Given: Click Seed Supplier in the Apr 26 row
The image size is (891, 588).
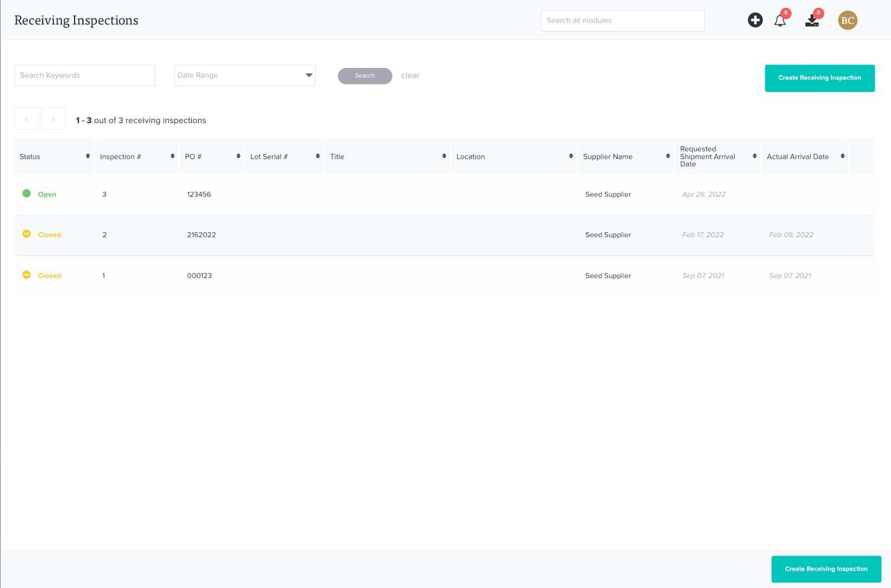Looking at the screenshot, I should pyautogui.click(x=608, y=194).
